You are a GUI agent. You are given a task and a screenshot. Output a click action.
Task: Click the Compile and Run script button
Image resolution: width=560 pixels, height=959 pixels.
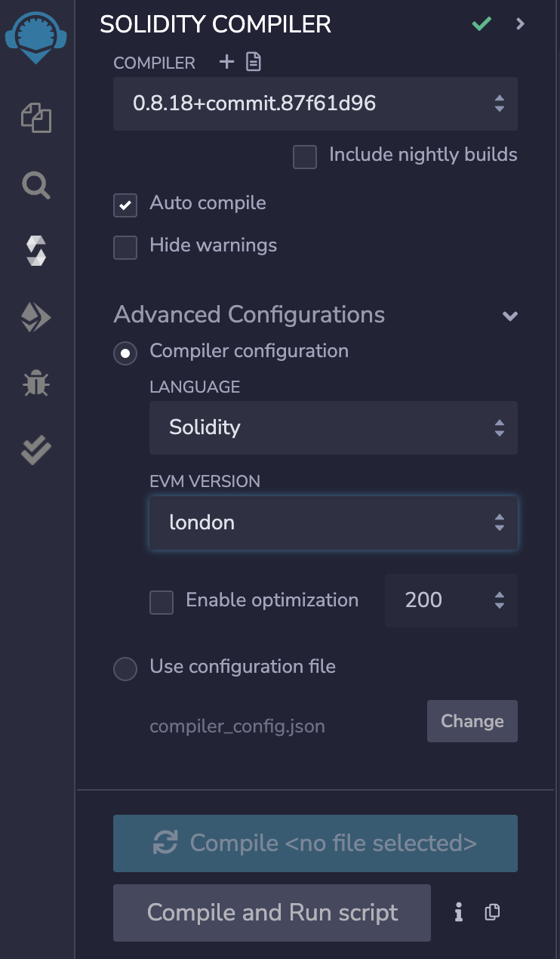point(272,913)
